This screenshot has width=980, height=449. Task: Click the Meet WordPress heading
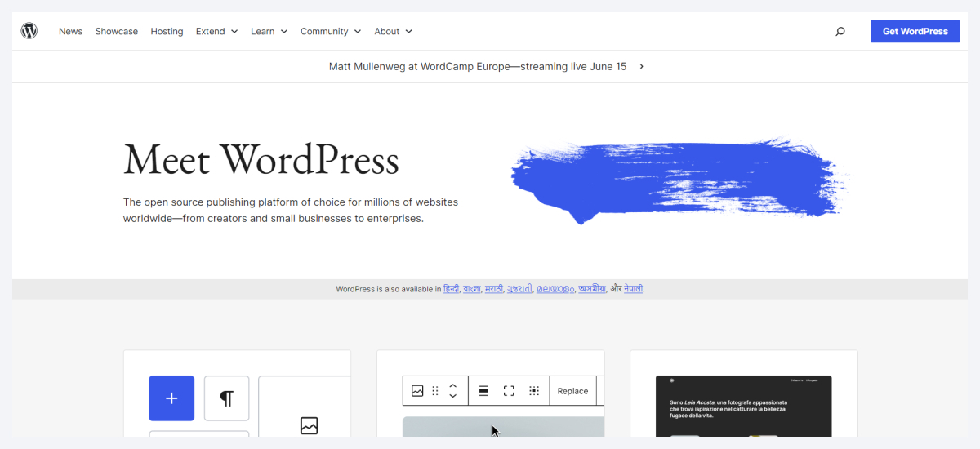coord(261,160)
